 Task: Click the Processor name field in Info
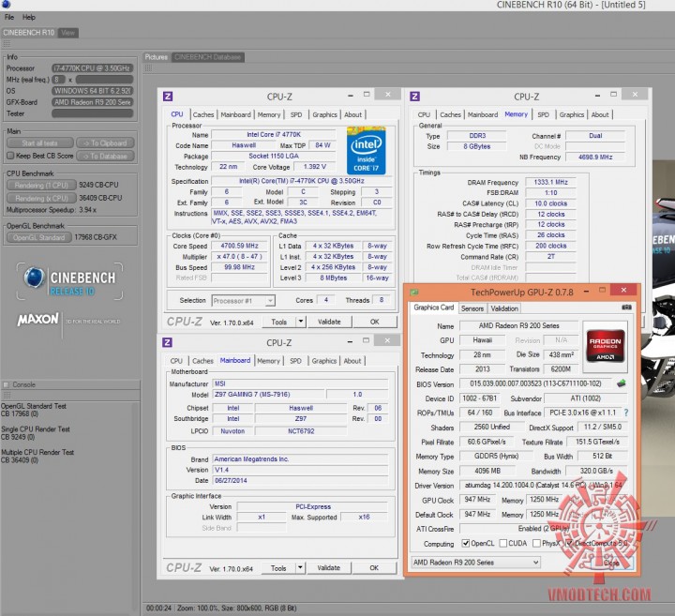(x=92, y=68)
